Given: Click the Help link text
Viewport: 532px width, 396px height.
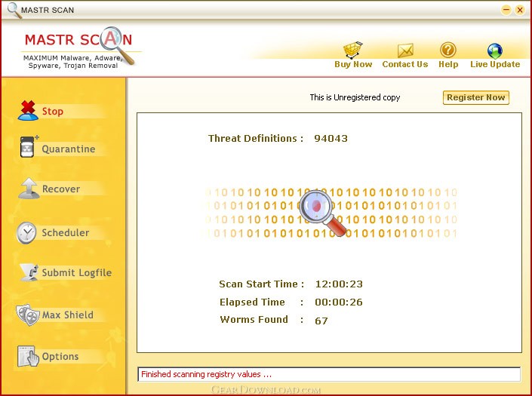Looking at the screenshot, I should coord(448,64).
